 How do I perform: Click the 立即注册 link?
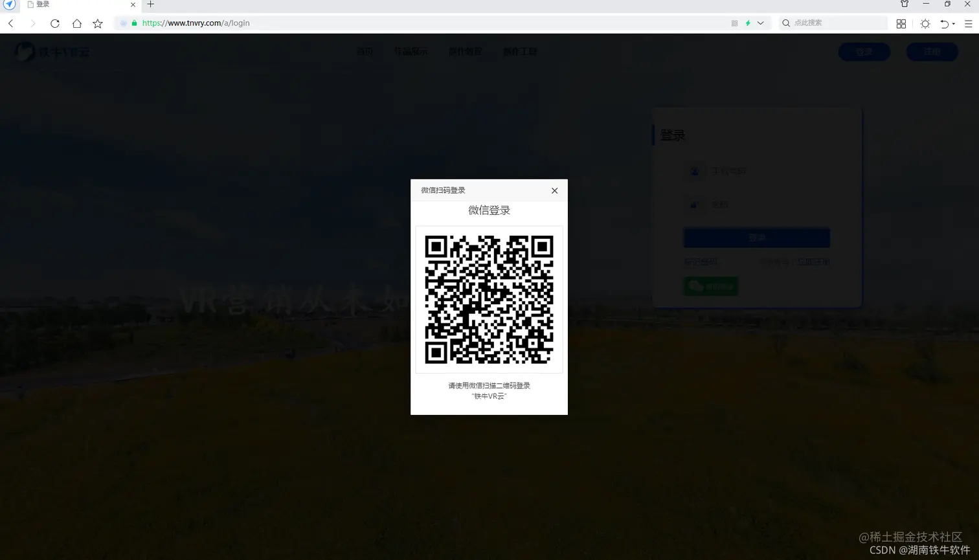[x=813, y=262]
